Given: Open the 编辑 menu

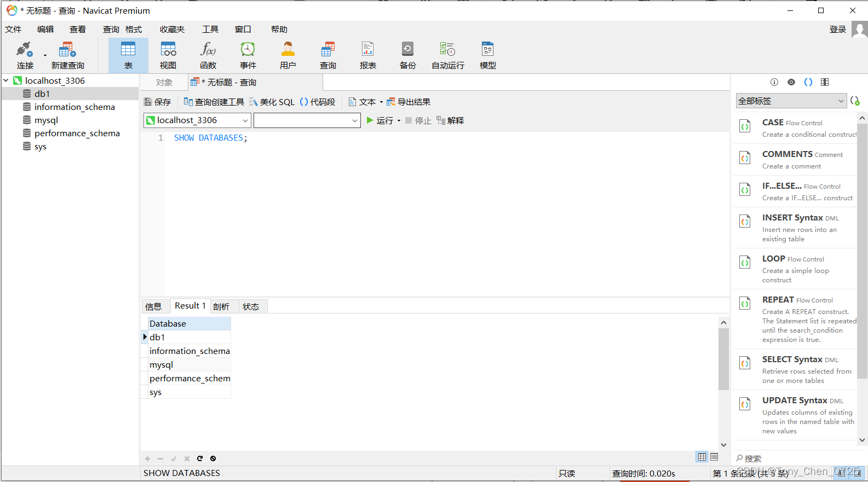Looking at the screenshot, I should 45,30.
